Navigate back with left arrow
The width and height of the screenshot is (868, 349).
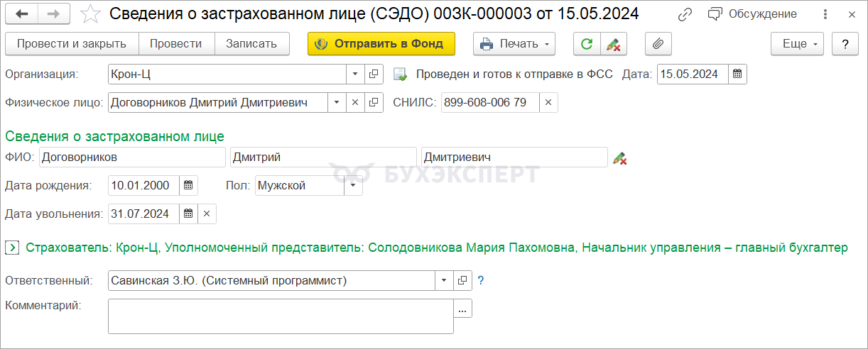22,14
